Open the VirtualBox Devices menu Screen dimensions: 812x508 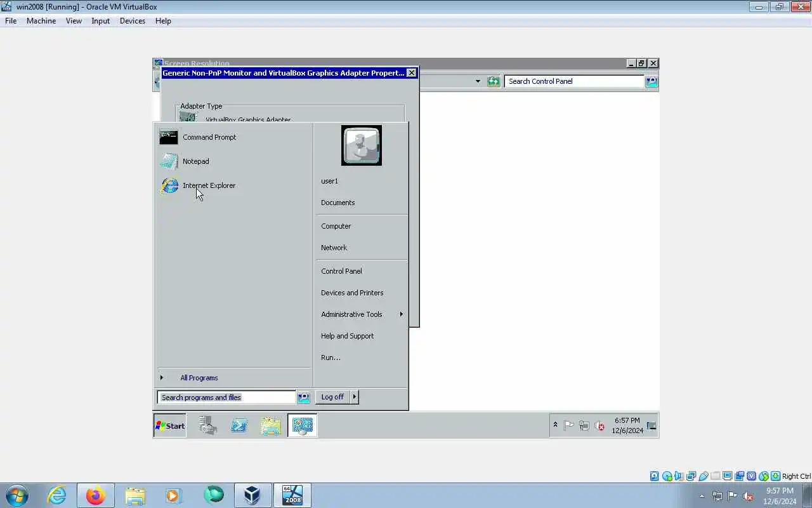(x=133, y=21)
